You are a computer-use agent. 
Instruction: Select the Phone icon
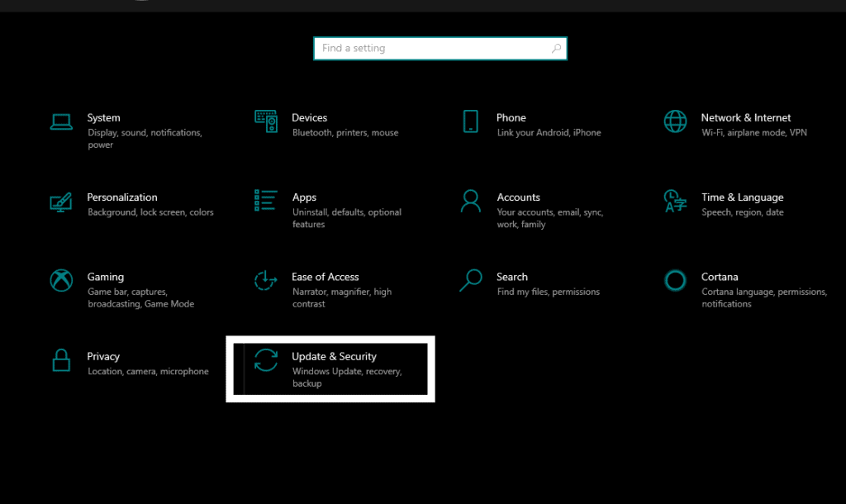(x=471, y=121)
